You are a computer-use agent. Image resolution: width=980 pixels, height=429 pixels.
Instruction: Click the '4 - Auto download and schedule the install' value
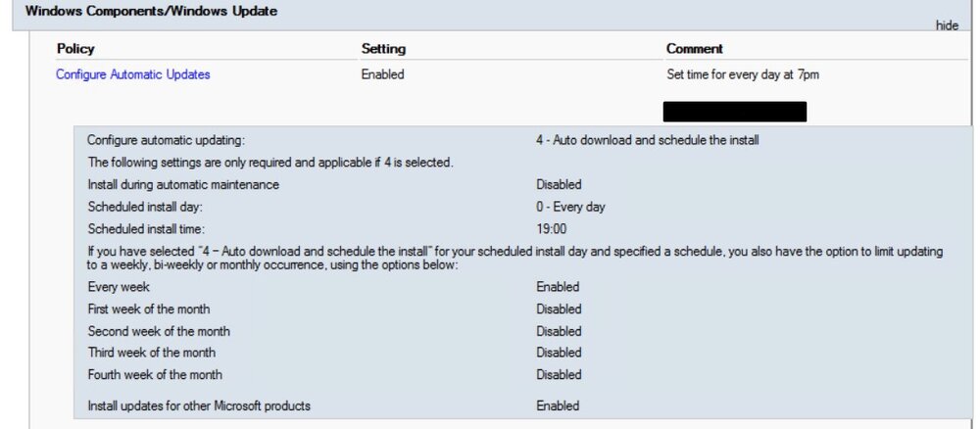(647, 140)
